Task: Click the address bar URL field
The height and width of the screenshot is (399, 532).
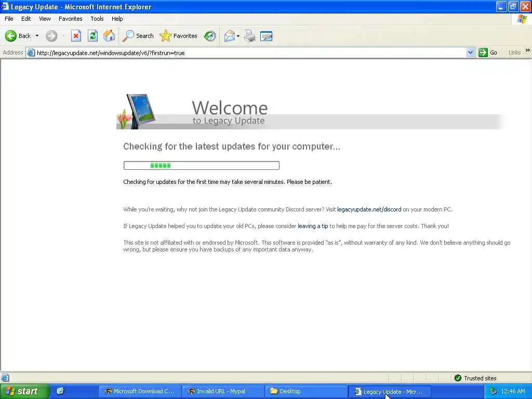Action: [250, 52]
